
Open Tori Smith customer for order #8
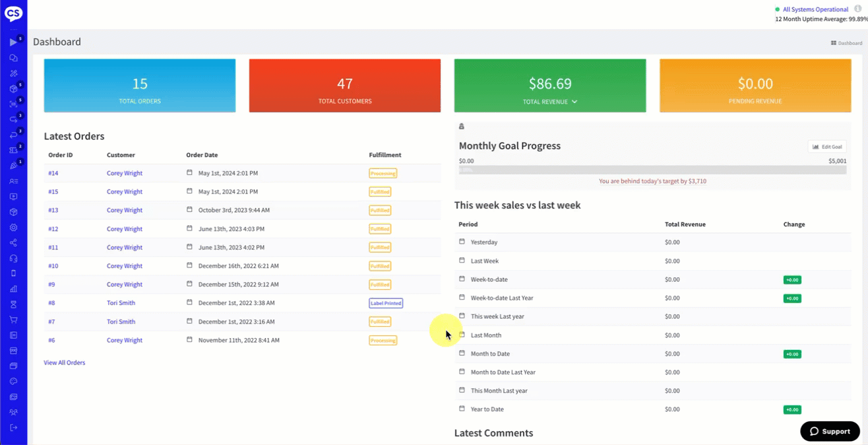coord(121,303)
